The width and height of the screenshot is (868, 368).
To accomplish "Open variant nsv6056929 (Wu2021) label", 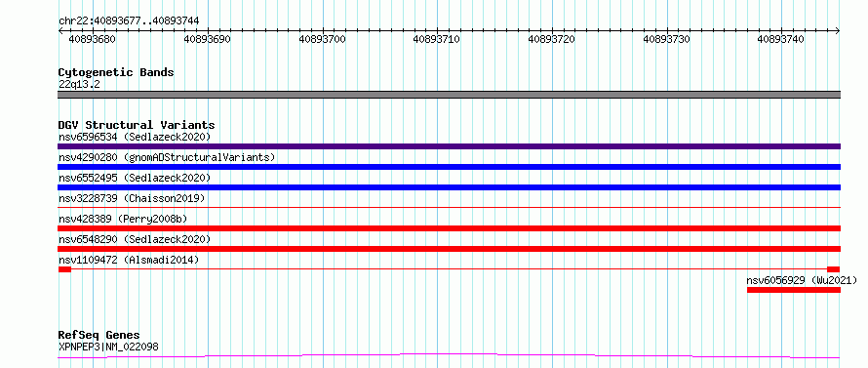I will coord(802,280).
